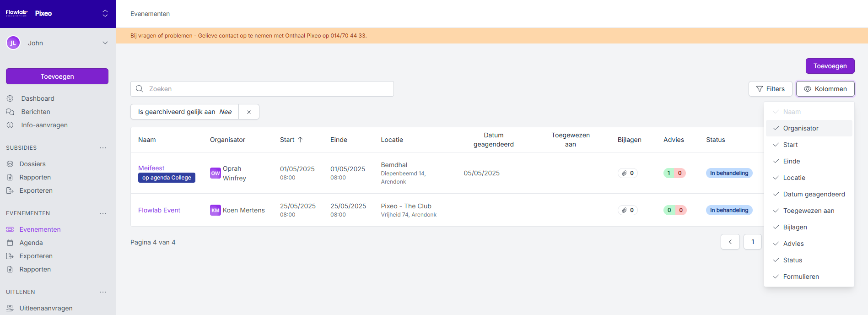
Task: Click the Dossiers stack icon
Action: click(x=10, y=164)
